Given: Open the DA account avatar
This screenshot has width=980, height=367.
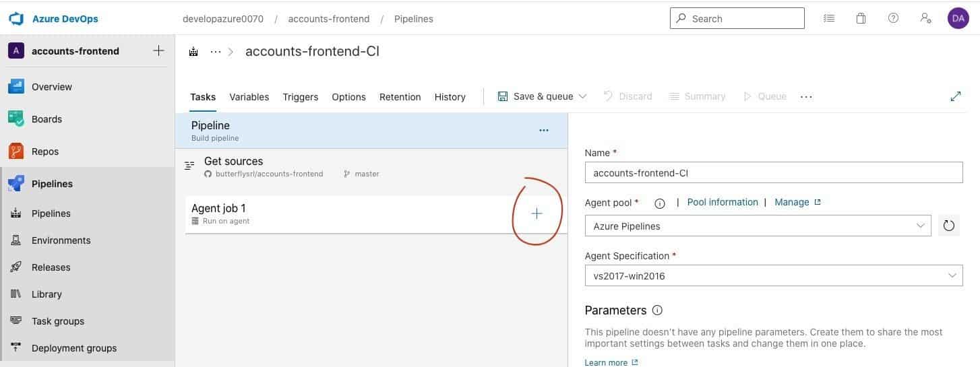Looking at the screenshot, I should 958,18.
